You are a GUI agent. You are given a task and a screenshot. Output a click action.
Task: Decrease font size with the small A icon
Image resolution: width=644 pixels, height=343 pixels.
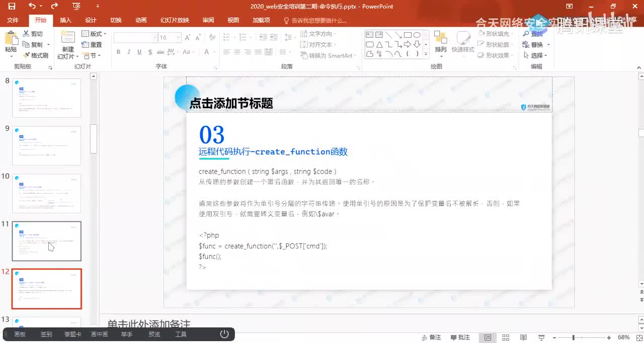coord(199,38)
